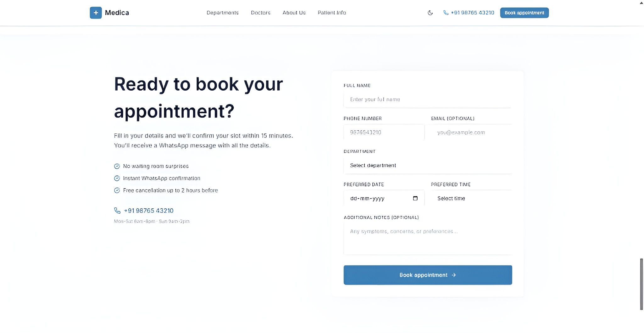Click the scrollbar up arrow

point(641,3)
